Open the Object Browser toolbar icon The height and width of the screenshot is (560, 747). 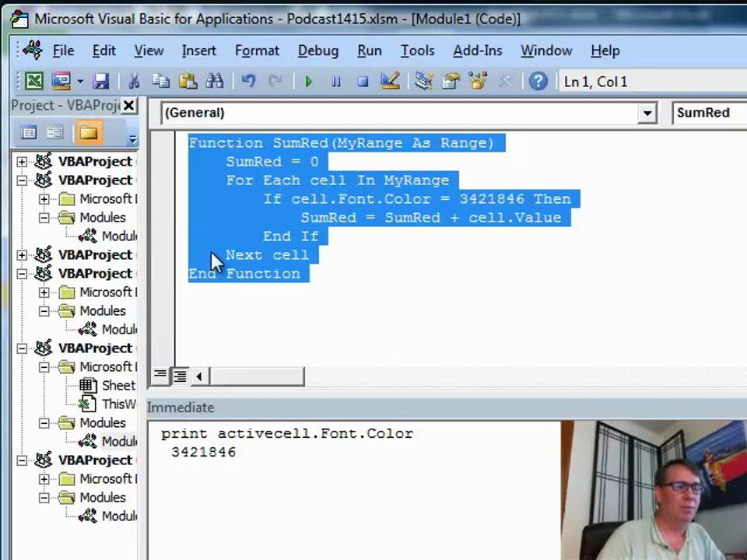tap(478, 81)
